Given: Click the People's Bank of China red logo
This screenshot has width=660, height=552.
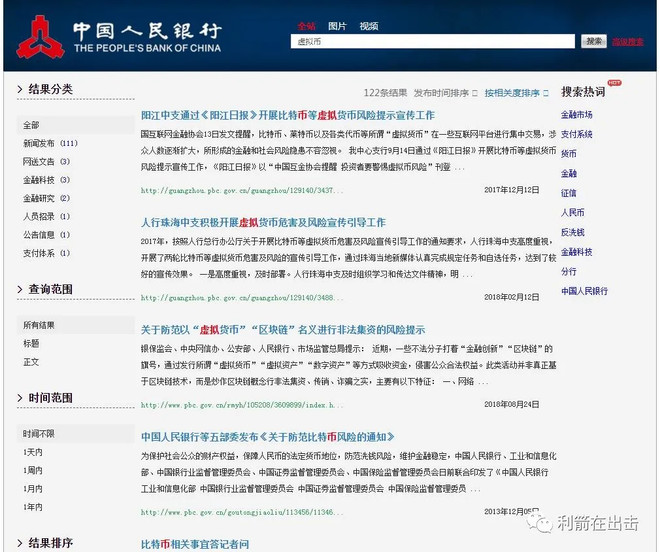Looking at the screenshot, I should (40, 37).
